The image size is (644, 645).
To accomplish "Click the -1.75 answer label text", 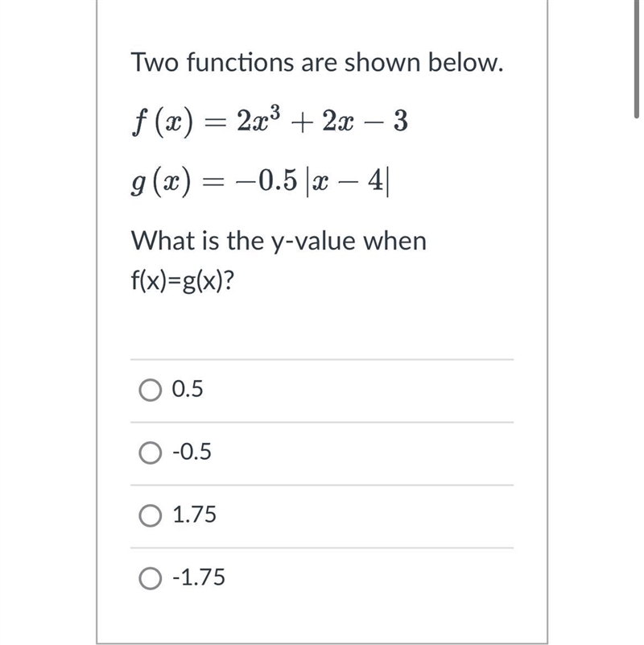I will tap(199, 577).
